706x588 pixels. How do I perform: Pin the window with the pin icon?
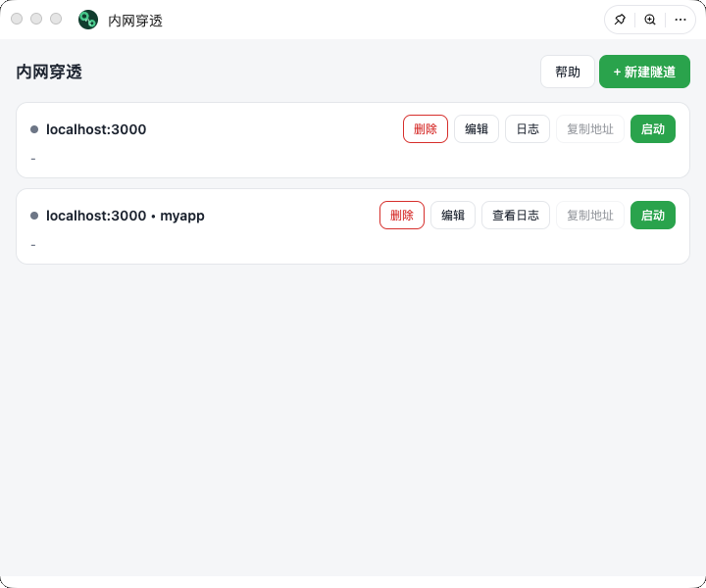pyautogui.click(x=620, y=20)
